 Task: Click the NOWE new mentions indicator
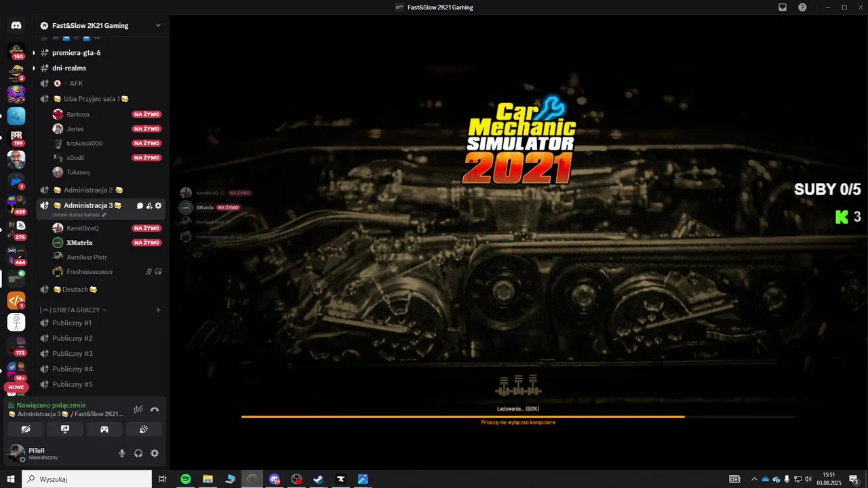[16, 388]
